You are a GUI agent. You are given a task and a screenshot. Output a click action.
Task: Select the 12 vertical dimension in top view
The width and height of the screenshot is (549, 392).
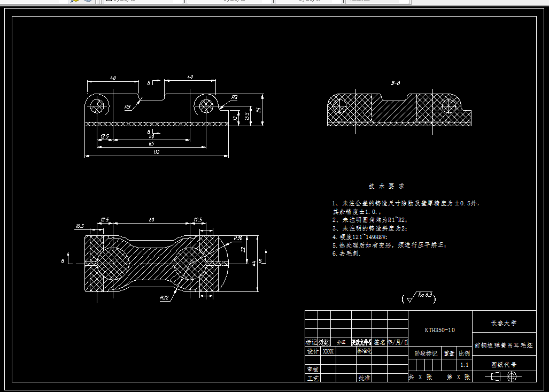click(x=236, y=118)
